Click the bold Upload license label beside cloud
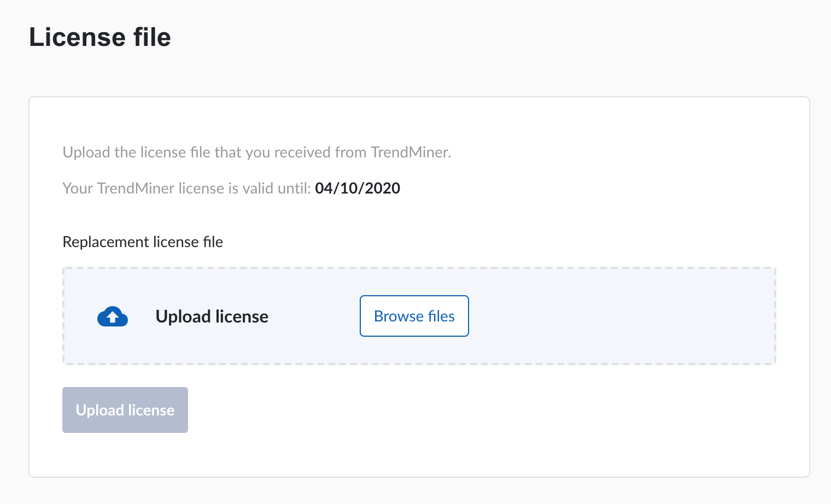 point(212,317)
